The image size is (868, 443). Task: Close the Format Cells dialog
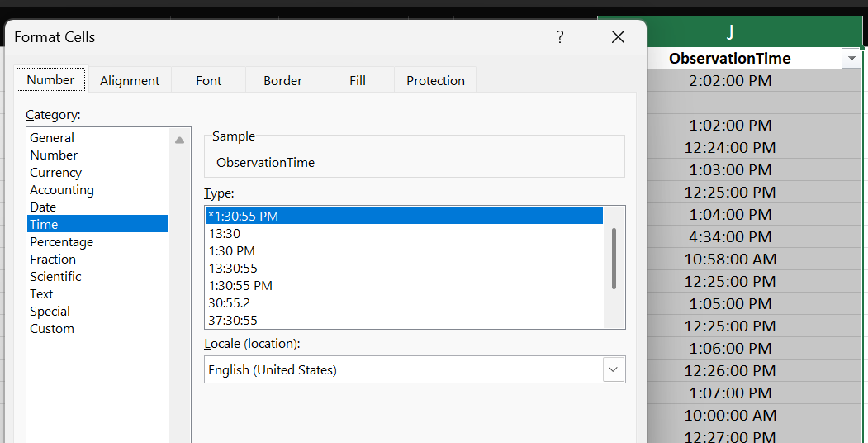(x=618, y=37)
